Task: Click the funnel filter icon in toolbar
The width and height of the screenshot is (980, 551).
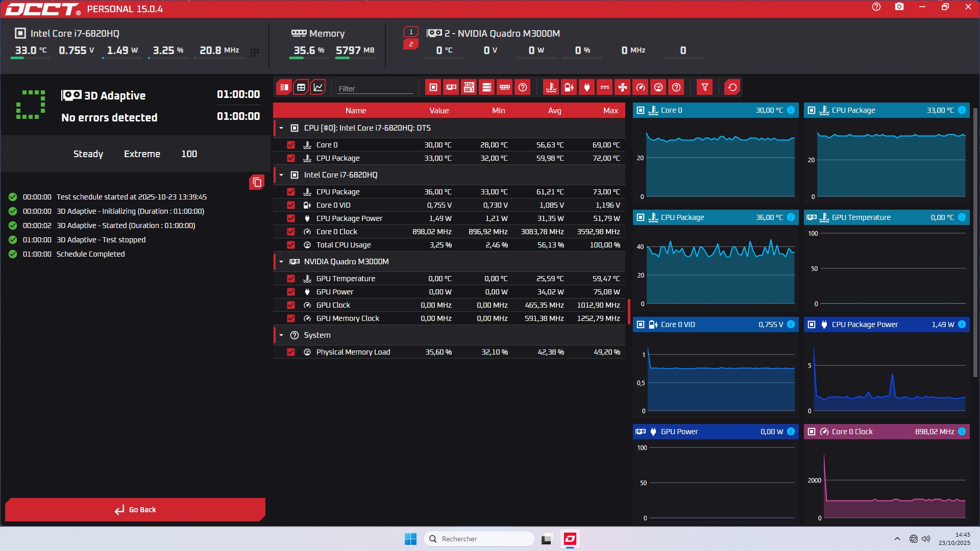Action: tap(704, 87)
